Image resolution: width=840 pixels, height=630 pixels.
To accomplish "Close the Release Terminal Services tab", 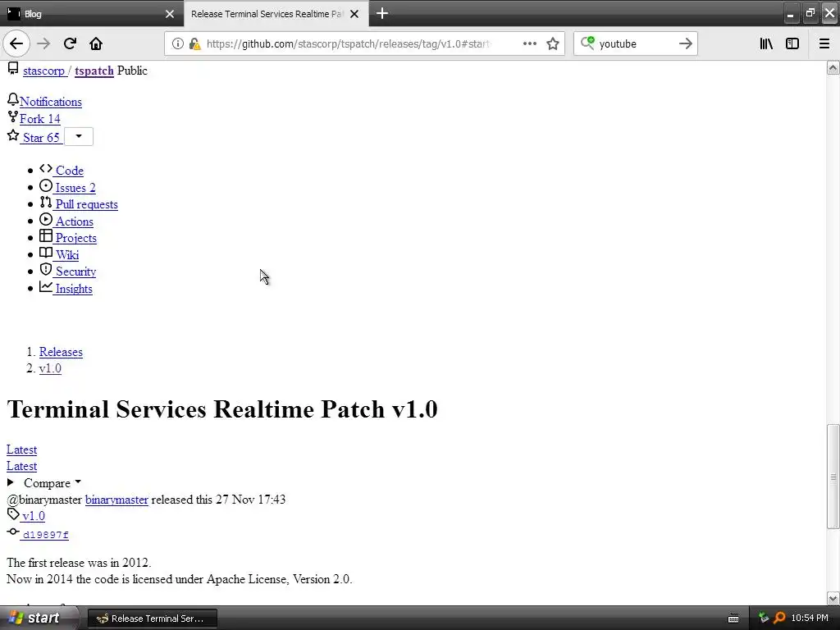I will pyautogui.click(x=354, y=14).
